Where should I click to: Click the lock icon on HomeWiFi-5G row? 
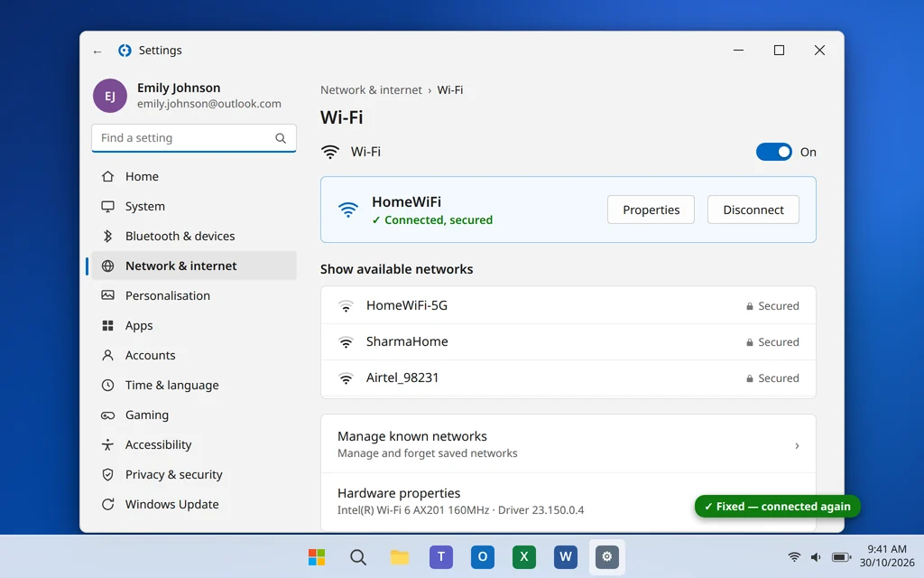pyautogui.click(x=750, y=306)
